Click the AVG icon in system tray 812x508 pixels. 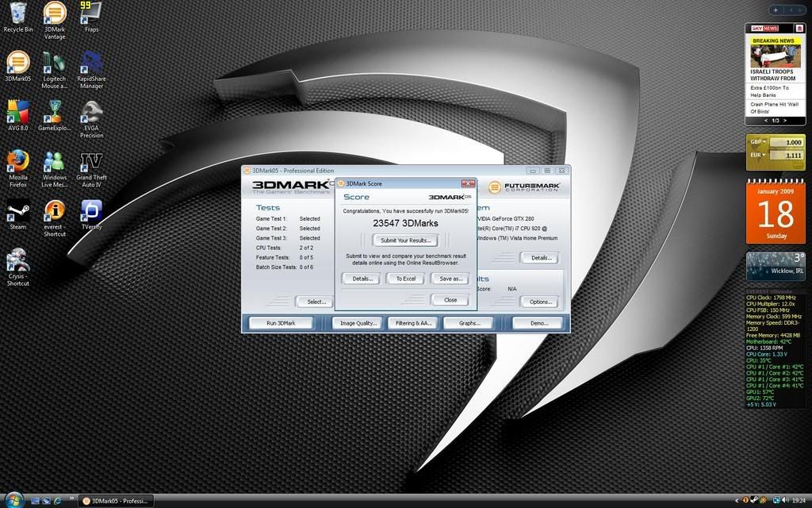coord(764,500)
